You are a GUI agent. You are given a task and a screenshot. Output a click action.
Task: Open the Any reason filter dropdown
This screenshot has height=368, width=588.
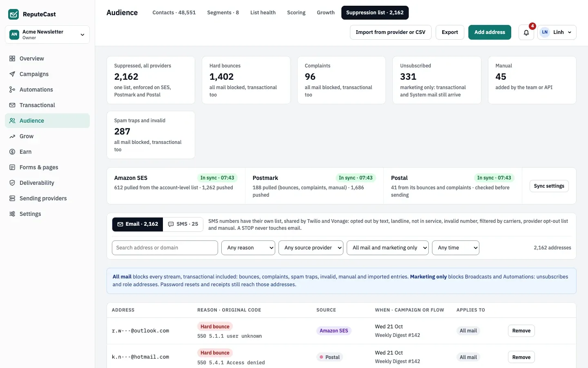coord(248,248)
